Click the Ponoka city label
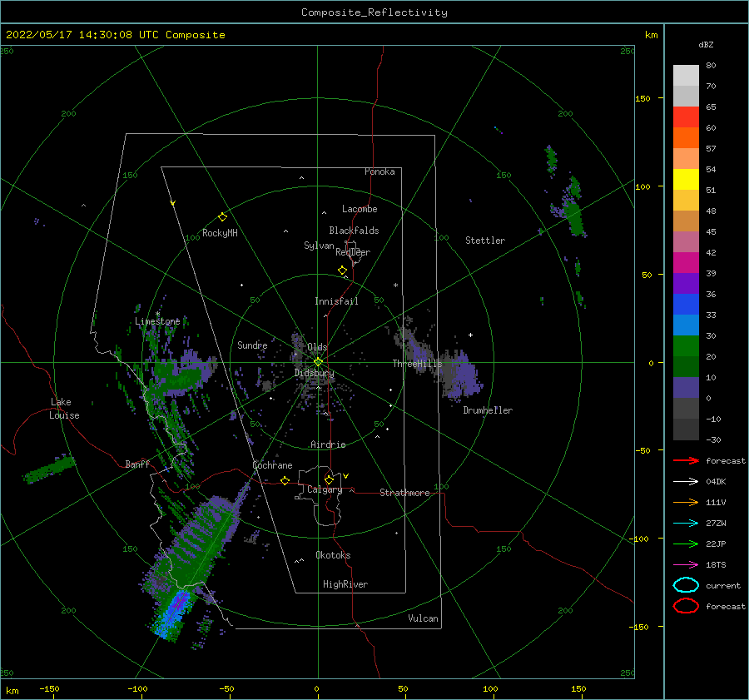This screenshot has width=749, height=700. [x=379, y=171]
